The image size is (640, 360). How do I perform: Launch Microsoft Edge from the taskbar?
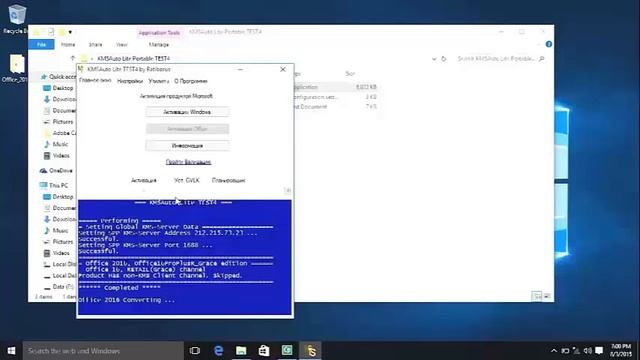(x=218, y=351)
